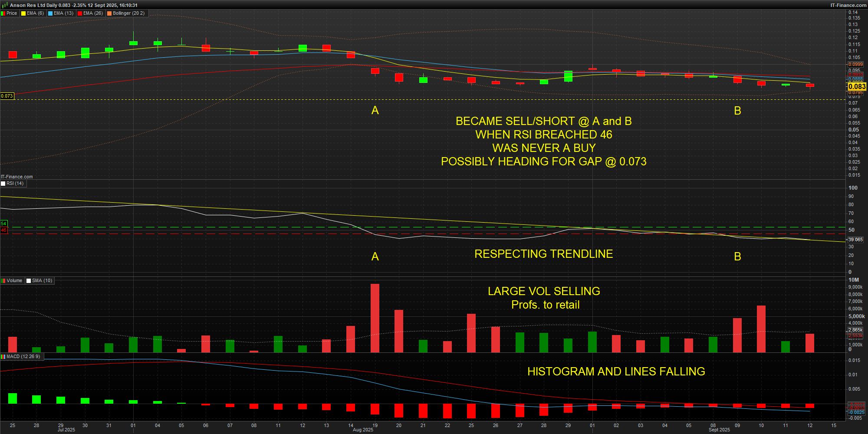868x434 pixels.
Task: Select the 'RESPECTING TRENDLINE' text annotation
Action: (x=543, y=254)
